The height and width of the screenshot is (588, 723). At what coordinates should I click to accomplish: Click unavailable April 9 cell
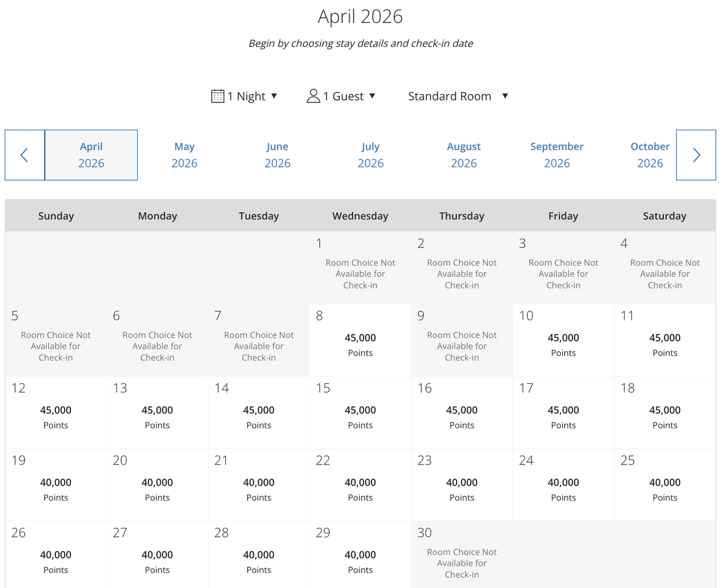point(462,340)
